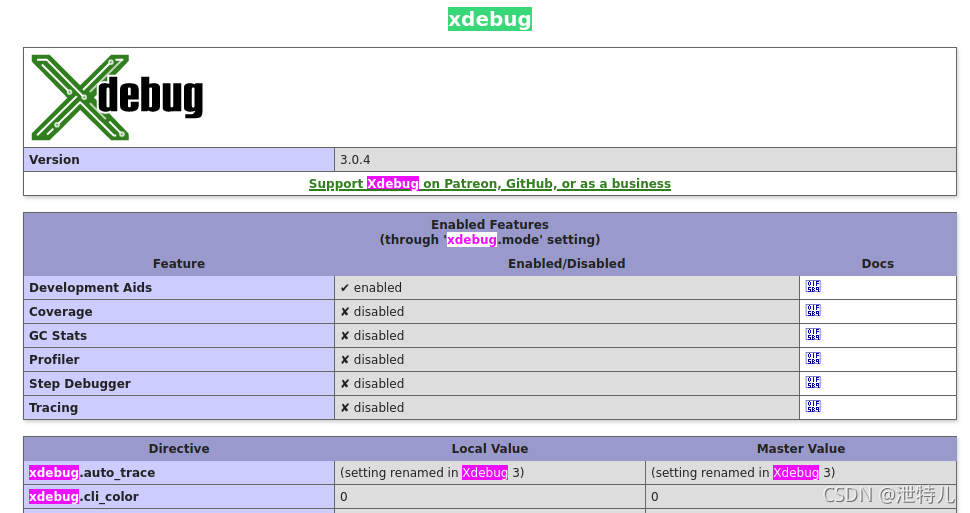Image resolution: width=970 pixels, height=513 pixels.
Task: Click the Xdebug logo image
Action: click(x=117, y=97)
